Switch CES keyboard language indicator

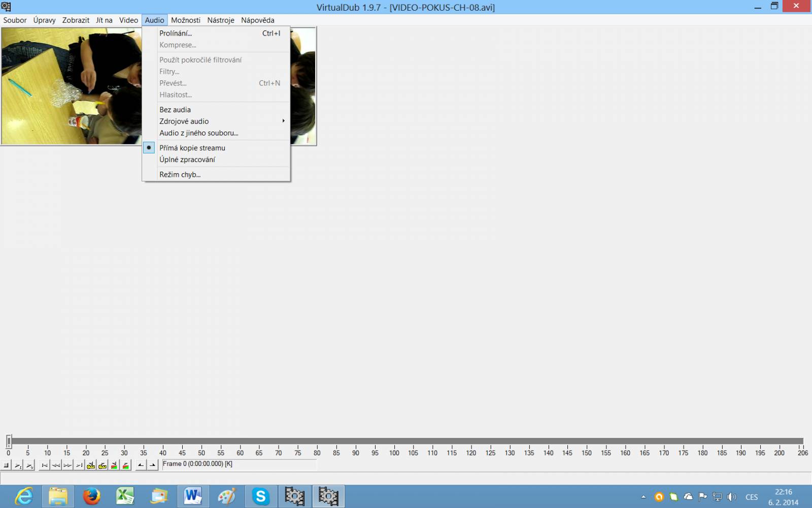(752, 497)
